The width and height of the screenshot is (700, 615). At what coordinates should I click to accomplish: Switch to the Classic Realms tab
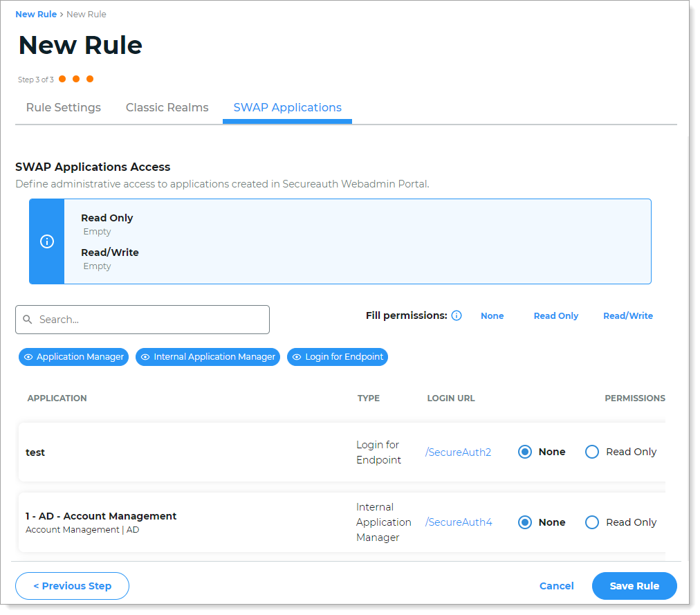[167, 108]
